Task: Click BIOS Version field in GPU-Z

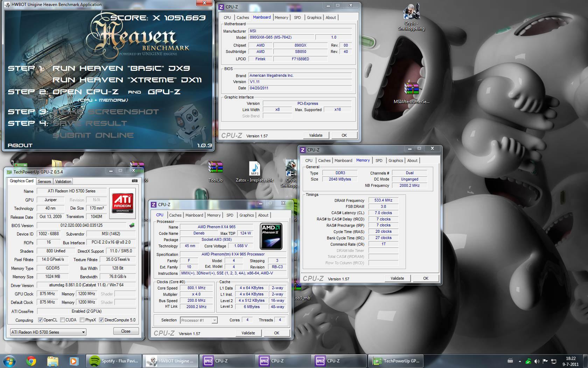Action: [82, 225]
